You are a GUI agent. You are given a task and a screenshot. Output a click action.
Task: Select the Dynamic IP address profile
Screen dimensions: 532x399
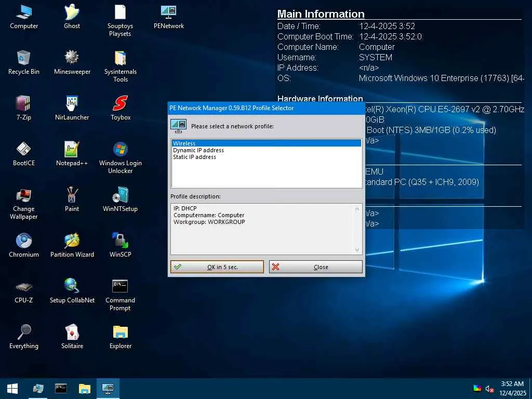pyautogui.click(x=267, y=150)
